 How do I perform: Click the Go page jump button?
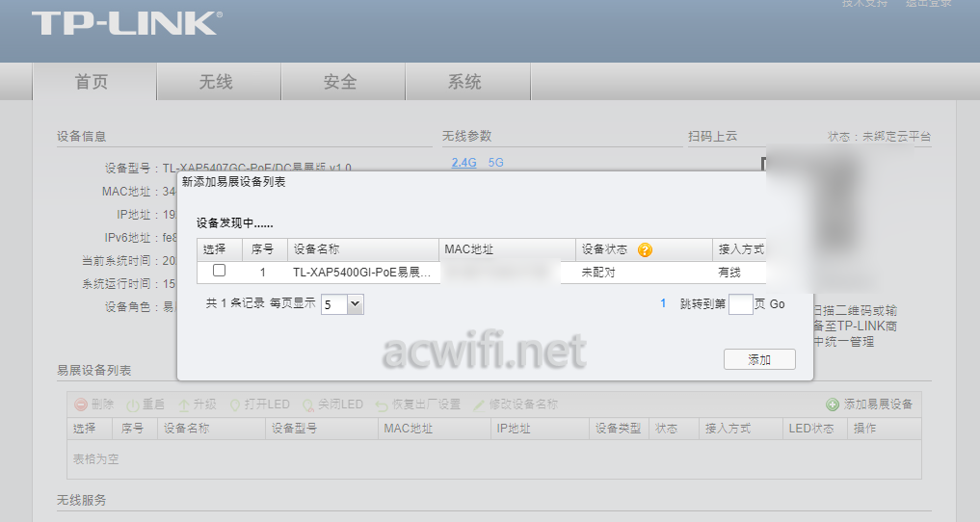tap(777, 304)
